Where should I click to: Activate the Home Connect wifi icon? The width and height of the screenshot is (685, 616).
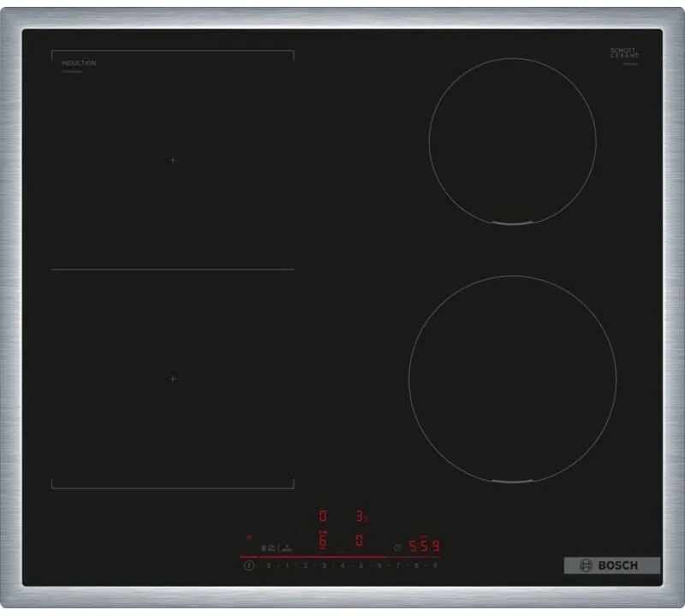pos(249,537)
